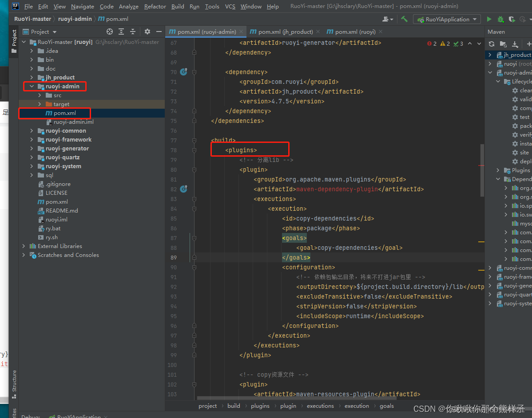Open the user account icon dropdown
The width and height of the screenshot is (532, 418).
388,20
